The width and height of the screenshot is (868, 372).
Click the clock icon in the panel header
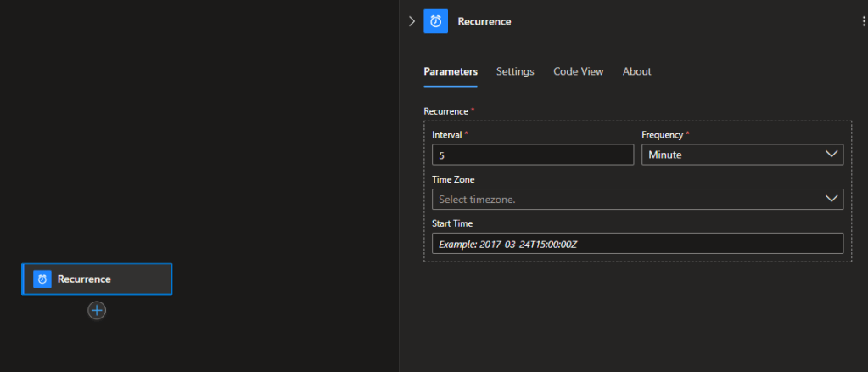[435, 21]
